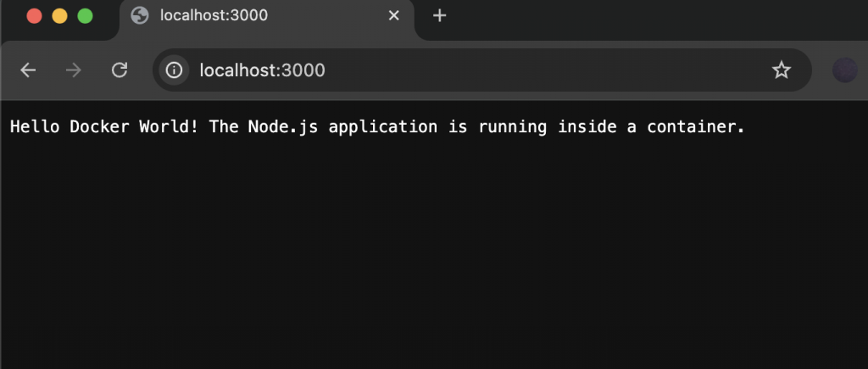The width and height of the screenshot is (868, 369).
Task: Close the window with red button
Action: click(35, 16)
